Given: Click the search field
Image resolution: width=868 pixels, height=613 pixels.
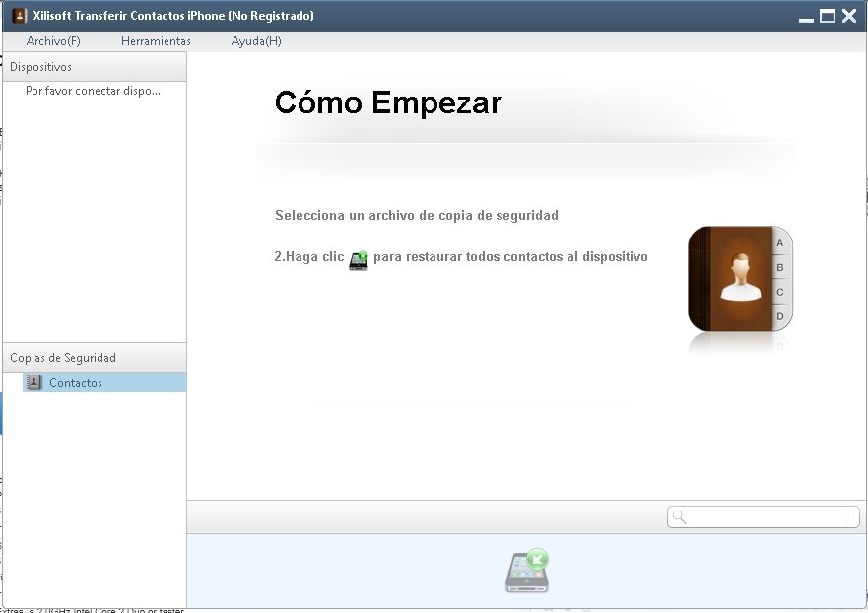Looking at the screenshot, I should [x=764, y=517].
